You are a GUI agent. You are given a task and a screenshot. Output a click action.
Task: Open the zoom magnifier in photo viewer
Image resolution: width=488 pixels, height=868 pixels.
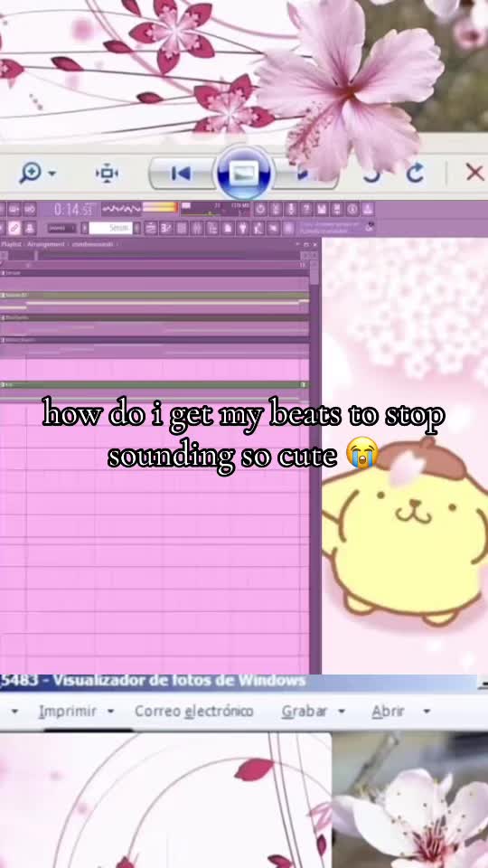click(29, 172)
